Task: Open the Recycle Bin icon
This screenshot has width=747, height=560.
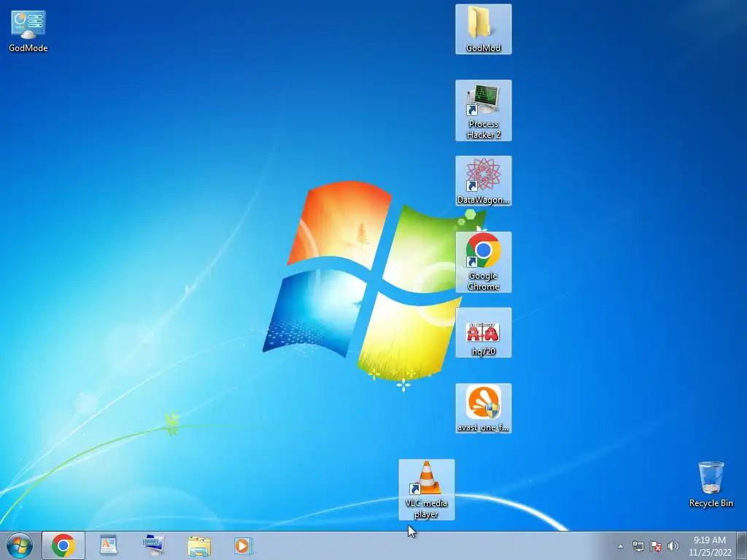Action: click(711, 484)
